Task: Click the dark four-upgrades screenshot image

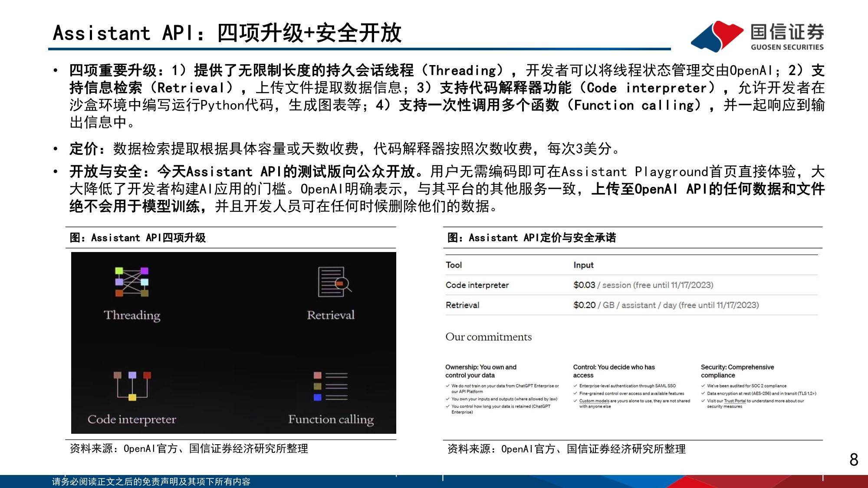Action: 233,343
